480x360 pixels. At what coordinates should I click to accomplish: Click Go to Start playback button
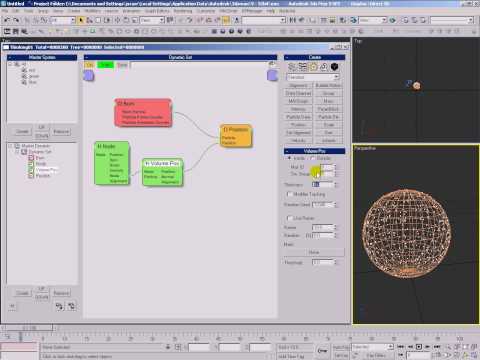[x=402, y=347]
